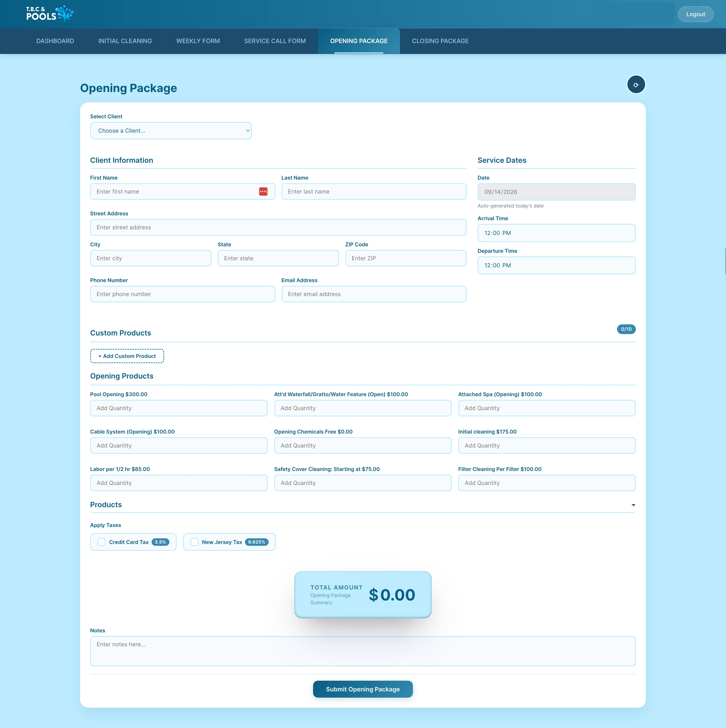726x728 pixels.
Task: Click the Client Information heading
Action: (x=121, y=160)
